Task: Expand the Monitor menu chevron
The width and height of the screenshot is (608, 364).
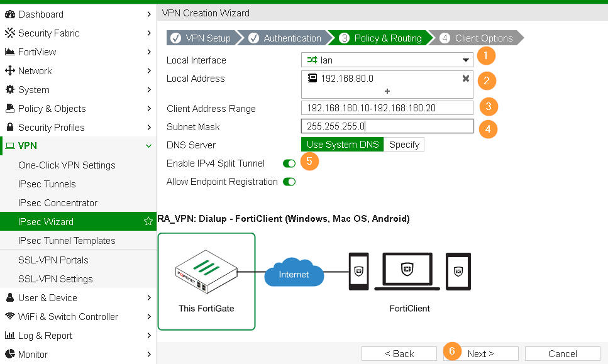Action: (x=149, y=354)
